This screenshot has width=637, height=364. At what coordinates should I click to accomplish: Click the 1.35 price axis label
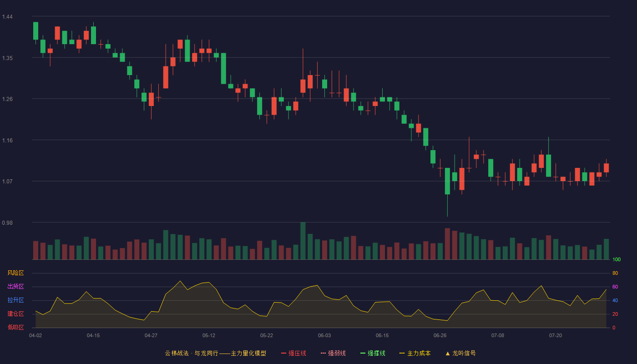click(x=7, y=58)
